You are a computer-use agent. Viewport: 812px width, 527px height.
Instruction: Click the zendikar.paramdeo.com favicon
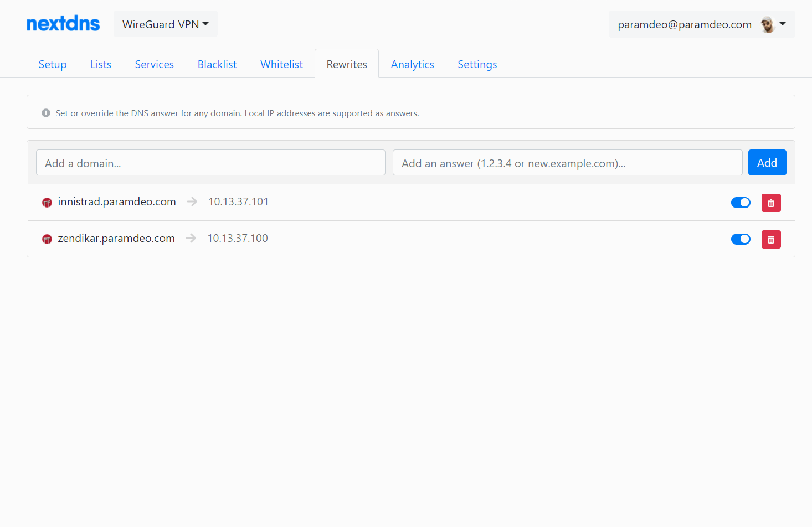coord(47,239)
